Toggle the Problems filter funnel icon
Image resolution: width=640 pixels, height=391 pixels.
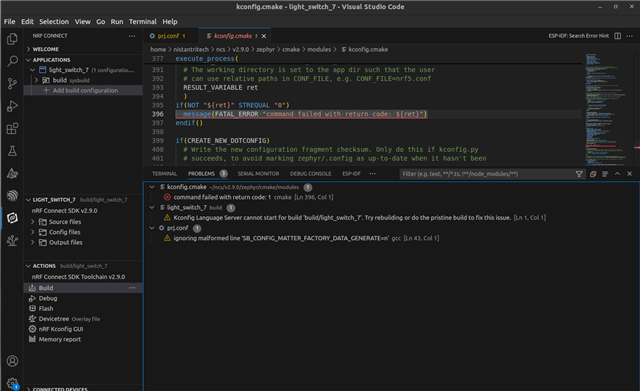tap(579, 174)
